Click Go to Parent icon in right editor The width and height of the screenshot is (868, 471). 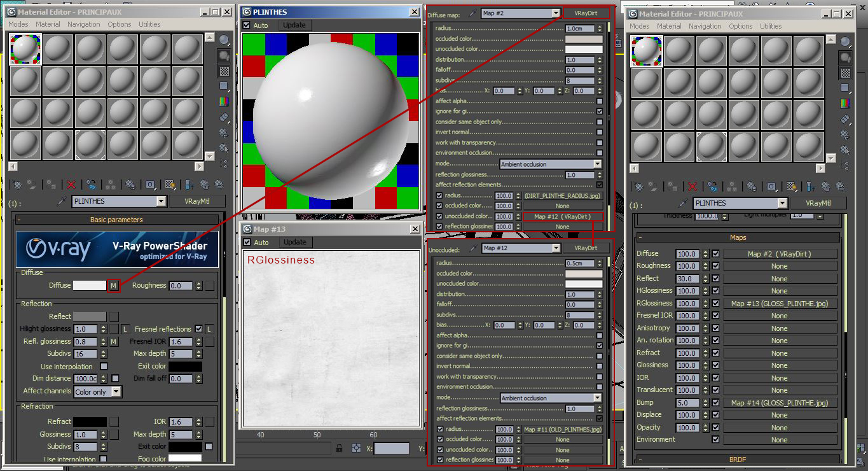[825, 186]
